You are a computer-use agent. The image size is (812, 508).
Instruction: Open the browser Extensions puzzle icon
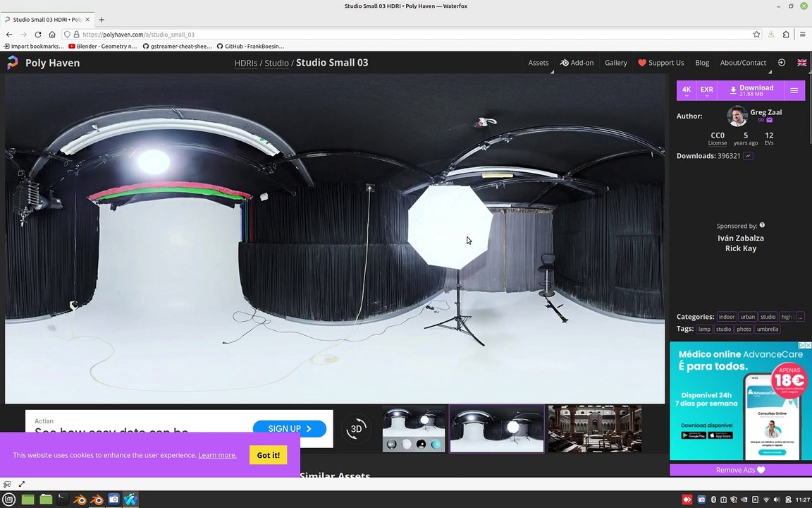click(x=786, y=34)
